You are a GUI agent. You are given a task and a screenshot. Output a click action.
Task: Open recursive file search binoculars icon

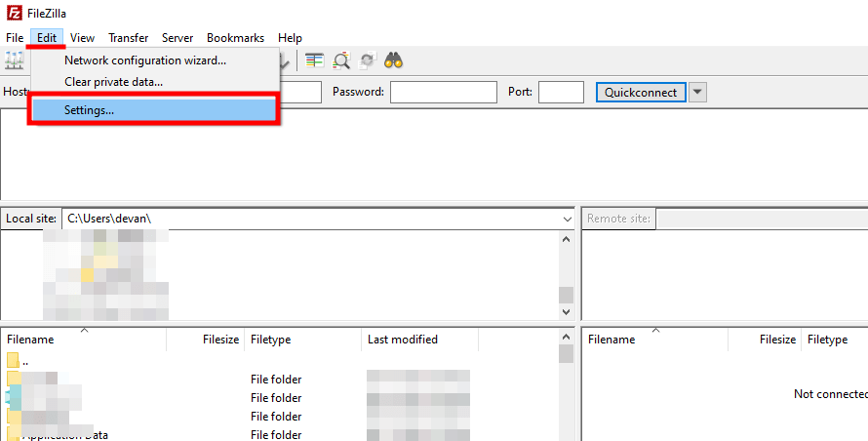tap(394, 60)
